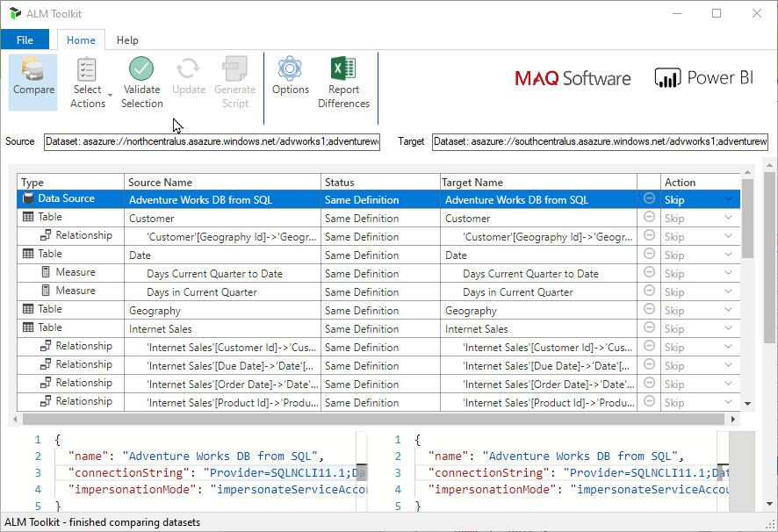
Task: Open the Report Differences Excel icon
Action: [x=343, y=68]
